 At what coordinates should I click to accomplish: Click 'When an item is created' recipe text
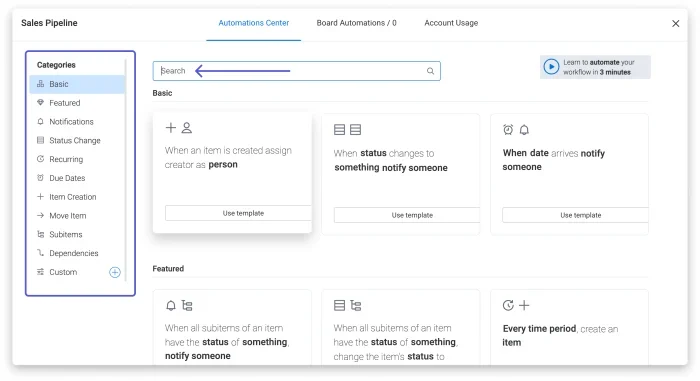click(228, 157)
